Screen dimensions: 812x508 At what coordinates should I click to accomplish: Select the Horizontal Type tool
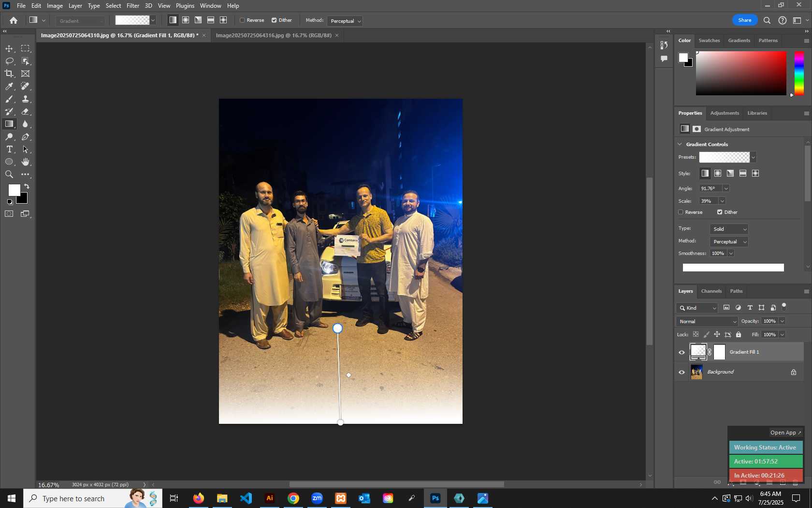coord(9,149)
